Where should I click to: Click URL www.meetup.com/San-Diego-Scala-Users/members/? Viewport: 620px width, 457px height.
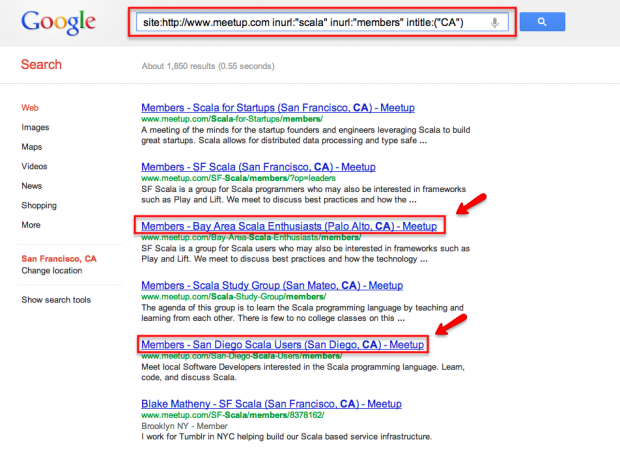(x=242, y=356)
